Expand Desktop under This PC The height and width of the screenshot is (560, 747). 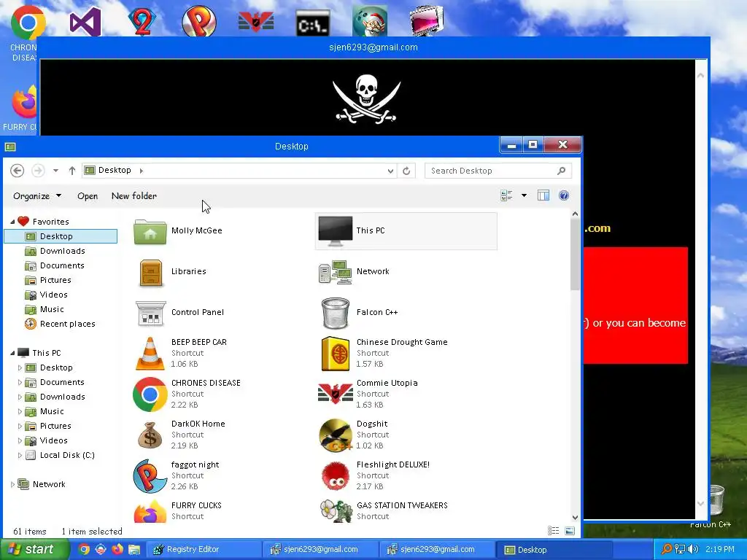(x=20, y=367)
